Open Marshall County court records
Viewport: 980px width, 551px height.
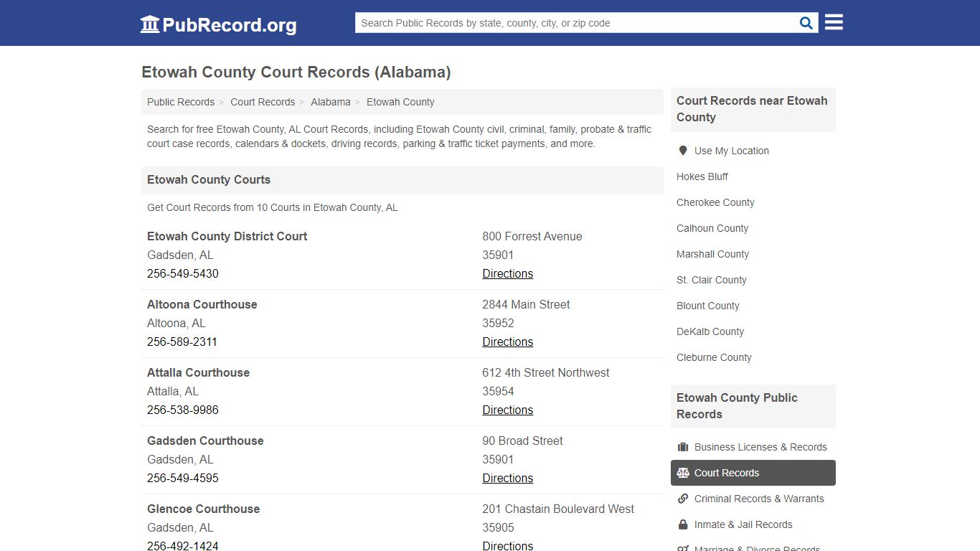pyautogui.click(x=712, y=254)
